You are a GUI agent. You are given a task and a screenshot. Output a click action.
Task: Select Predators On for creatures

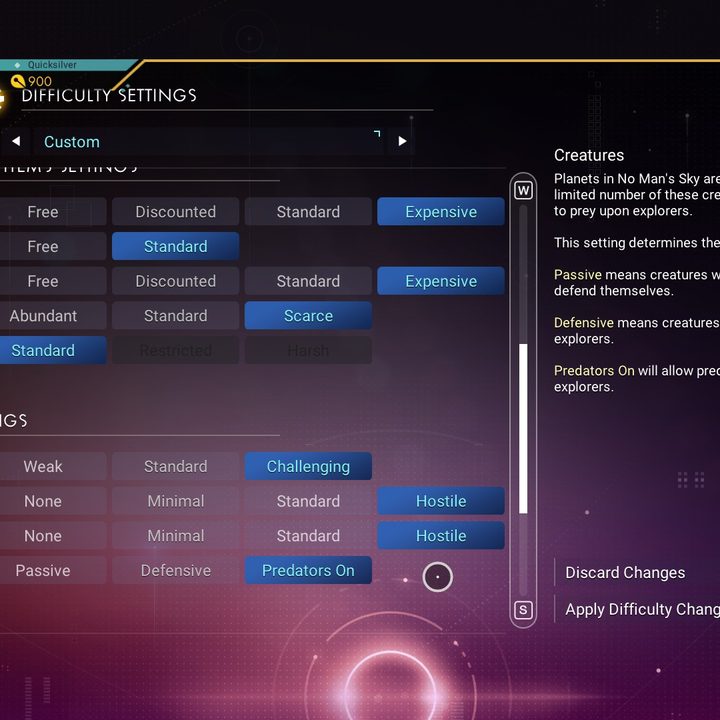(x=308, y=570)
